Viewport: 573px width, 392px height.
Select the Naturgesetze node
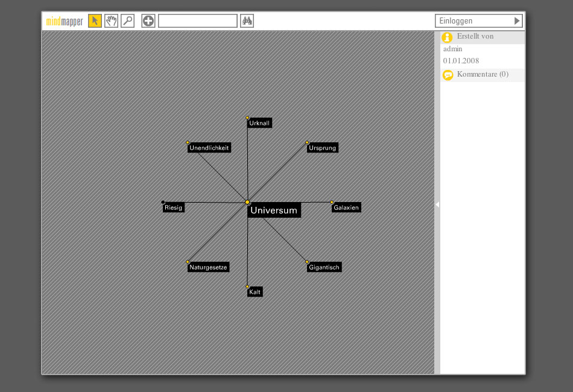(208, 267)
